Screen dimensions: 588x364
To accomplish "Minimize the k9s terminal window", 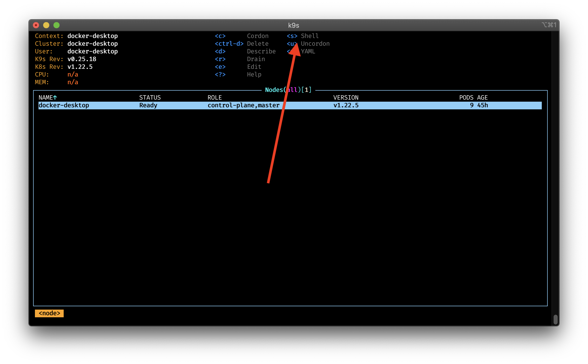I will point(46,25).
